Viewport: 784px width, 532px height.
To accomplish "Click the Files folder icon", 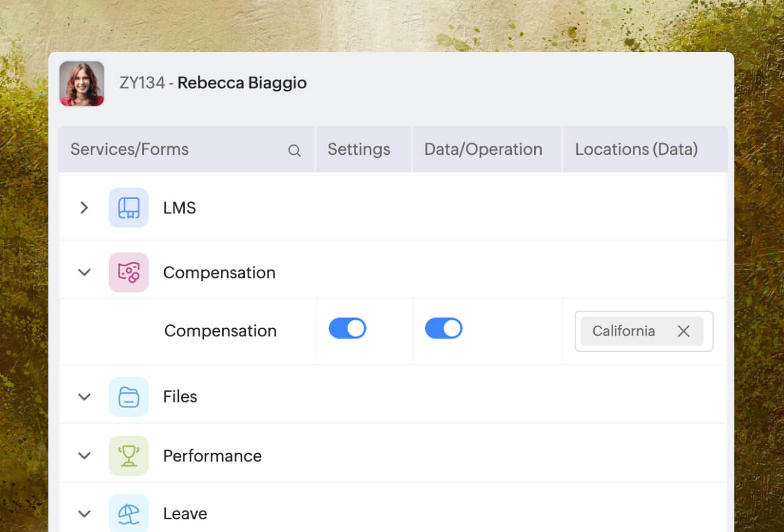I will (x=129, y=397).
